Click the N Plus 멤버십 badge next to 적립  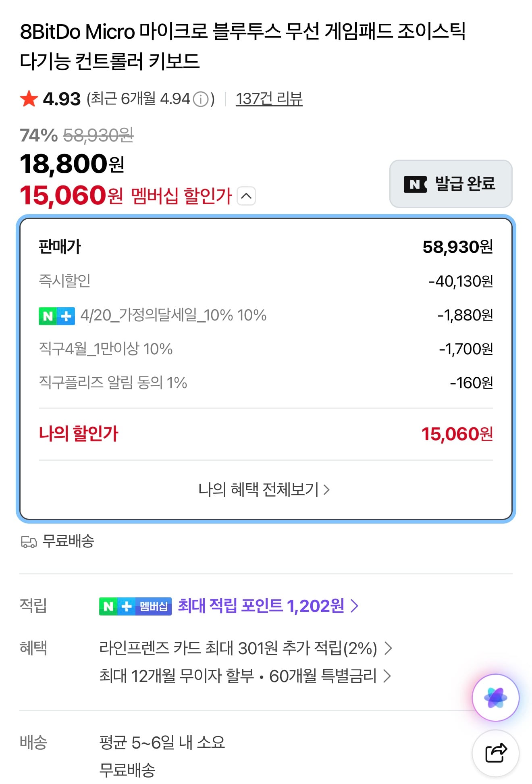pyautogui.click(x=135, y=606)
